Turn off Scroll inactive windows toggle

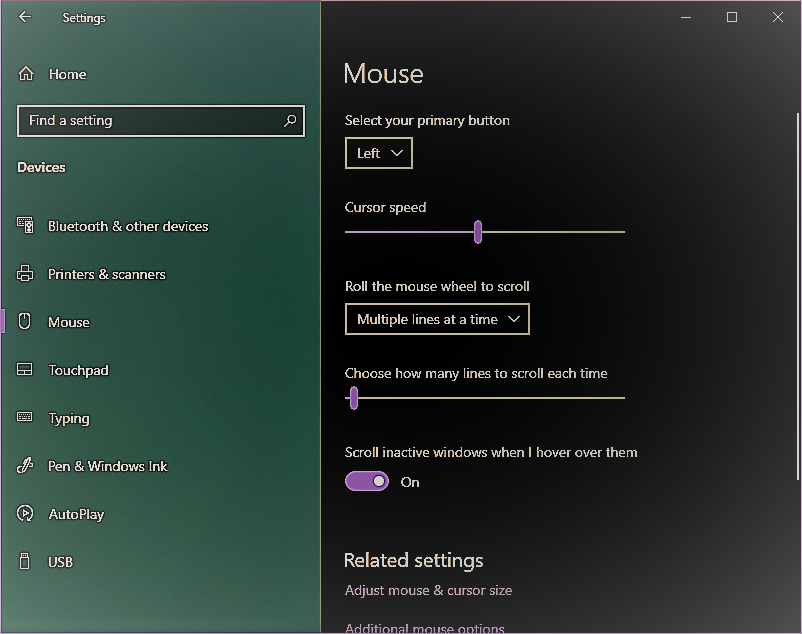(x=367, y=481)
